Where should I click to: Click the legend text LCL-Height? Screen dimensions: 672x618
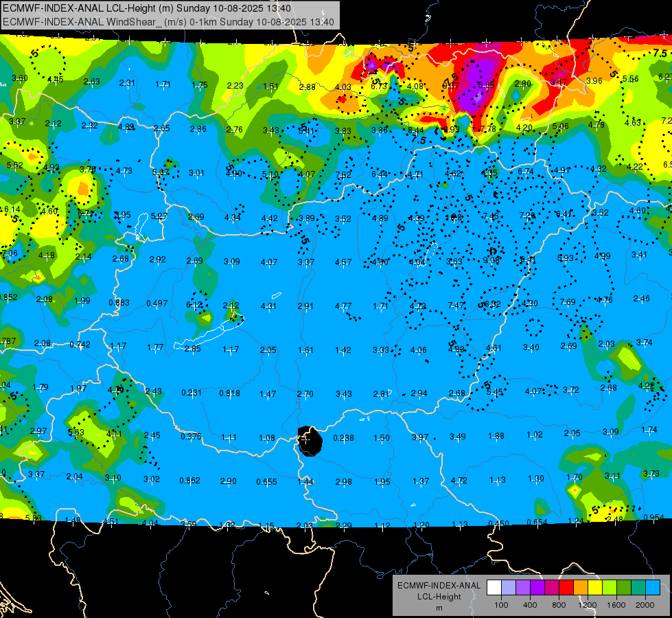coord(439,597)
